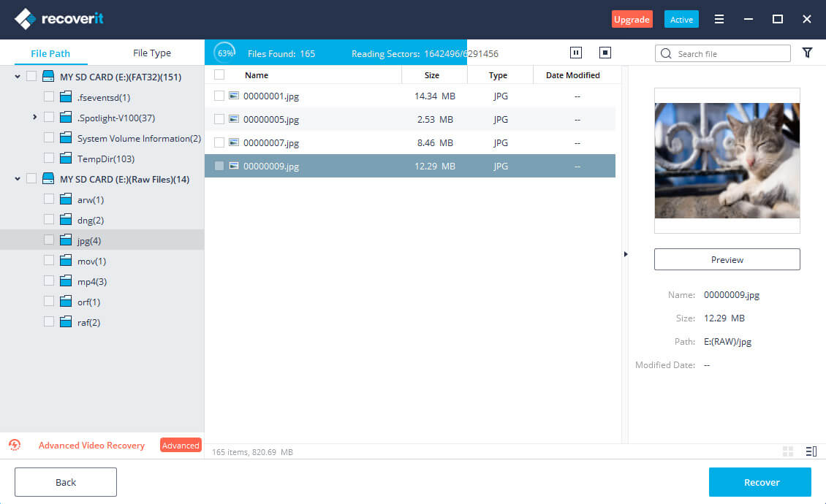This screenshot has height=504, width=826.
Task: Select the File Path tab
Action: [x=50, y=53]
